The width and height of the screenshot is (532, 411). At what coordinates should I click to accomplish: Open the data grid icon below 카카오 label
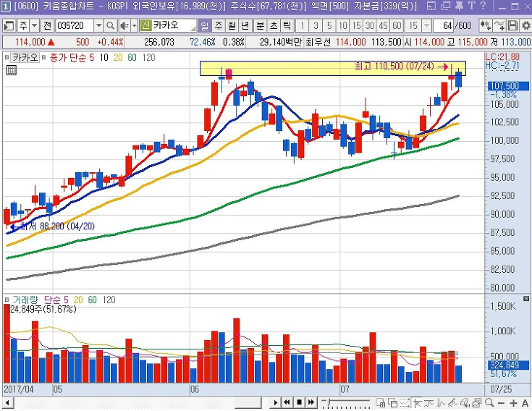(11, 70)
